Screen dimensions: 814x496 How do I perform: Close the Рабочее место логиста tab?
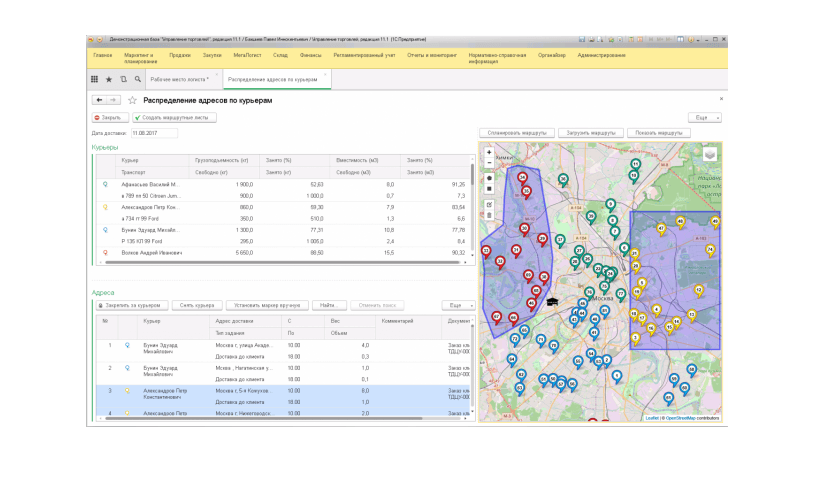click(x=216, y=74)
